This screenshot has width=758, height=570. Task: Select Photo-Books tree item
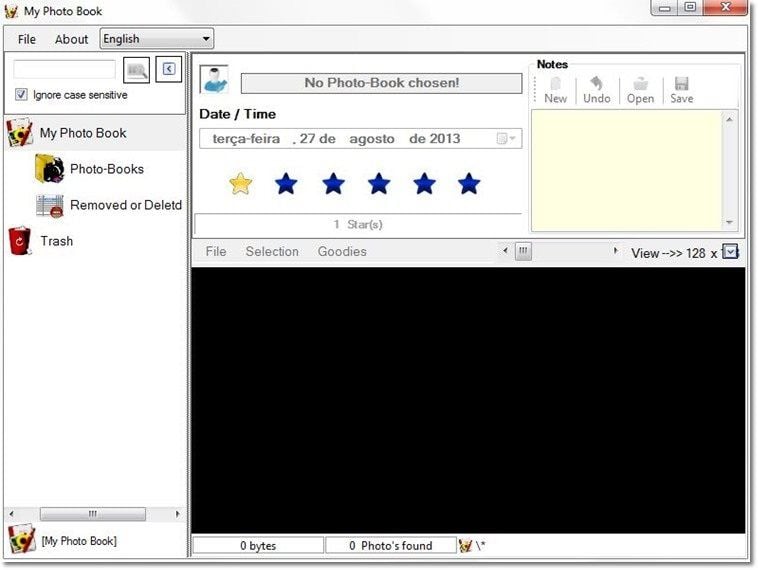tap(107, 169)
